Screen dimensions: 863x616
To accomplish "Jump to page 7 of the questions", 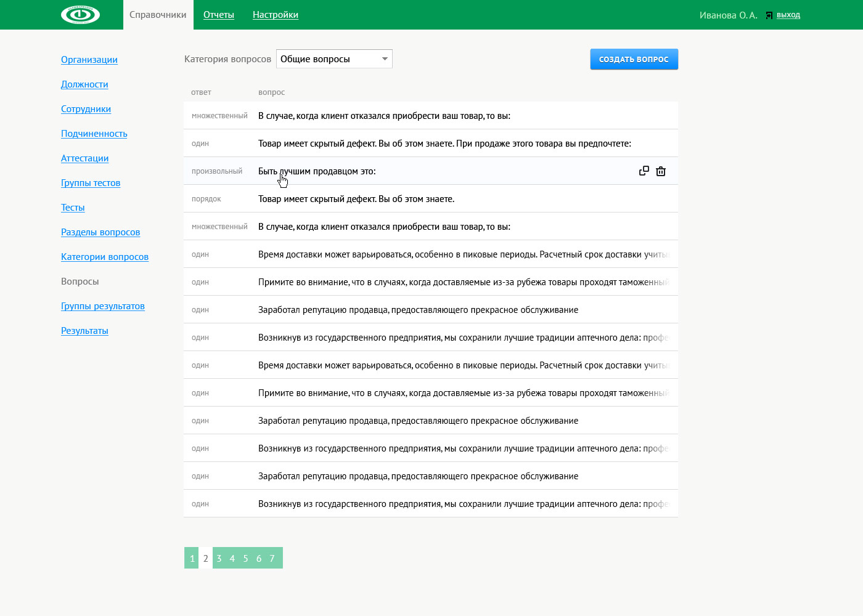I will tap(272, 558).
